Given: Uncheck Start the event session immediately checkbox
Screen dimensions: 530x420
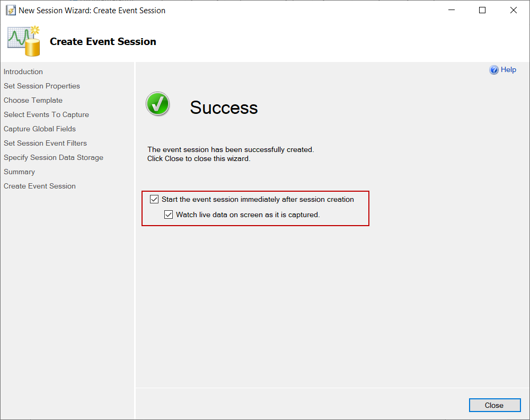Looking at the screenshot, I should (x=154, y=199).
